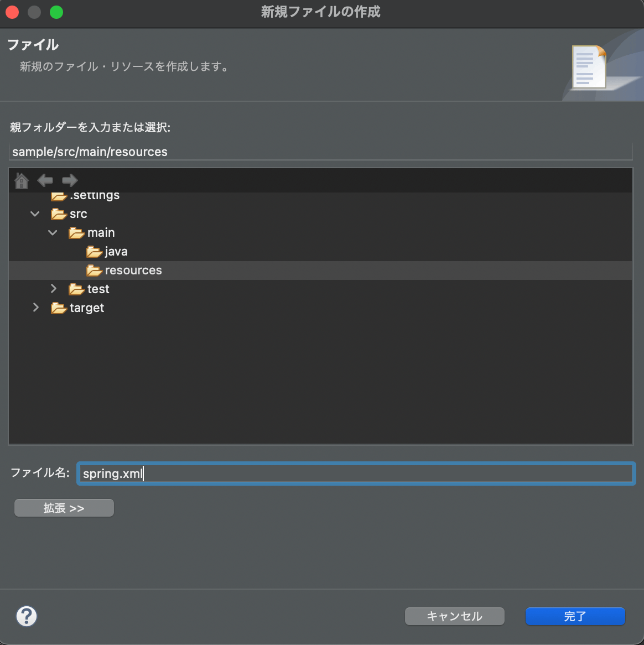Click the file name field containing spring.xml

click(x=356, y=474)
